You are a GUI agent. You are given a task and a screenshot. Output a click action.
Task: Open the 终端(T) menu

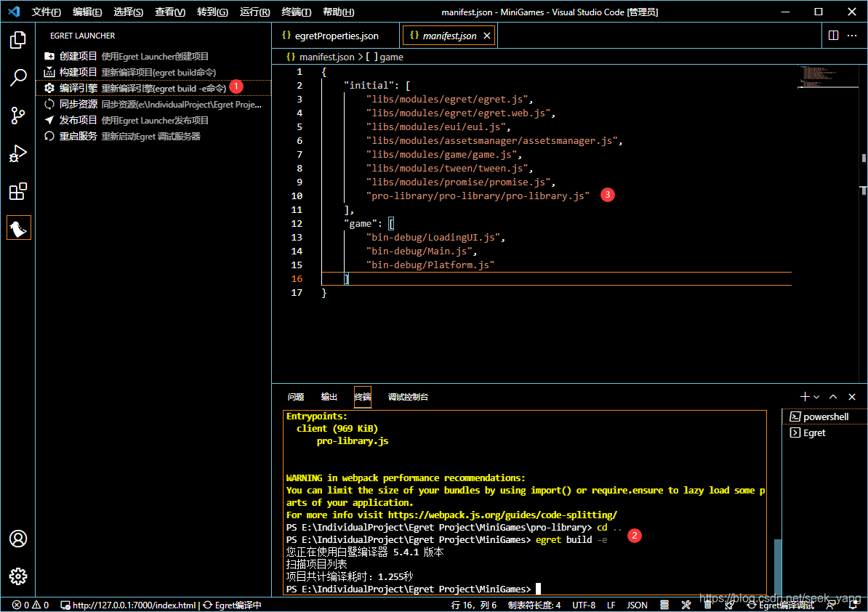296,12
